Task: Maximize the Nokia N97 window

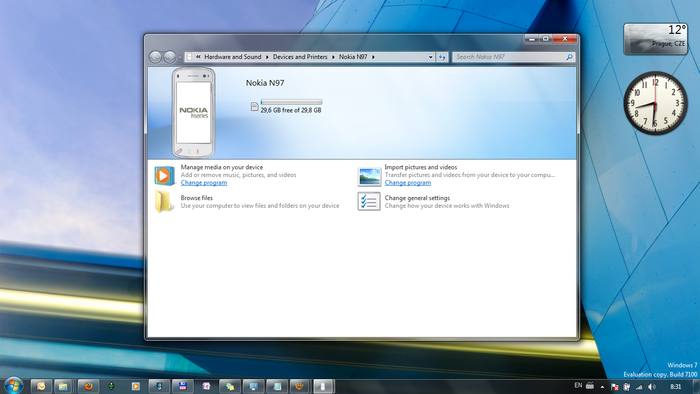Action: click(546, 39)
